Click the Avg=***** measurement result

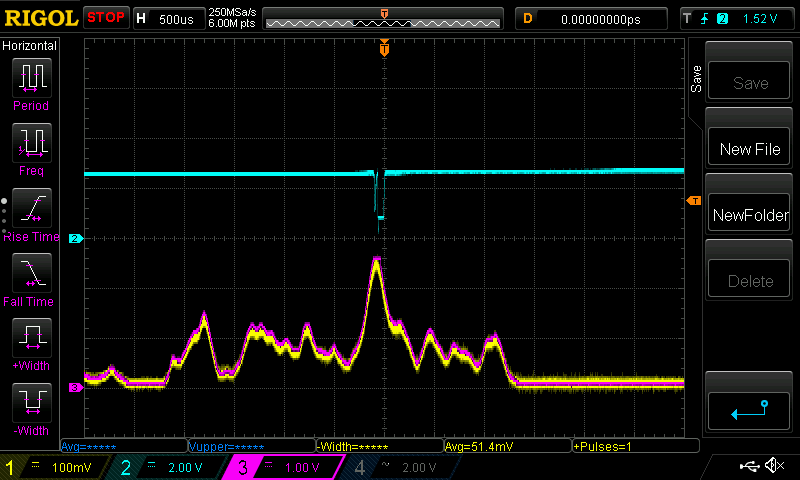(x=124, y=446)
